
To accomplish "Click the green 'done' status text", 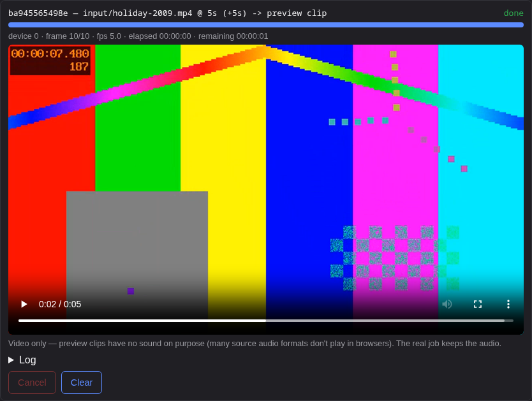I will (x=514, y=13).
